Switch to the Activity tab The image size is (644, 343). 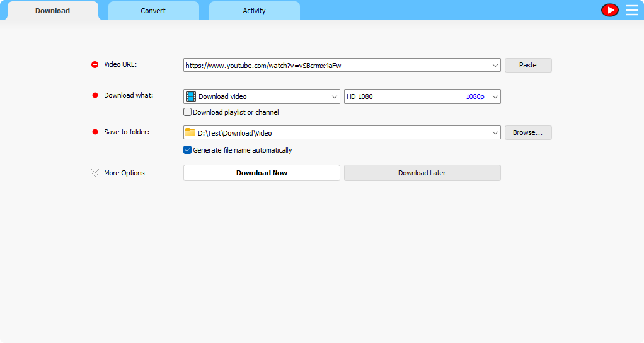254,11
